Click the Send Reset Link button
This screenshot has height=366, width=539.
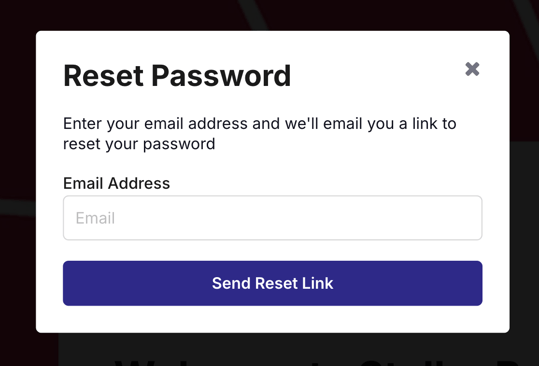[273, 283]
